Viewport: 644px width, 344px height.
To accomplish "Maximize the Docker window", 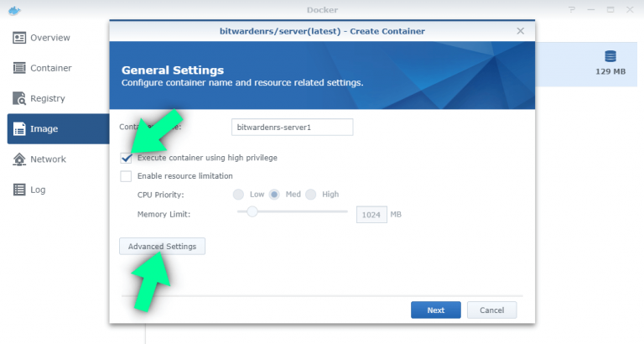I will tap(610, 9).
